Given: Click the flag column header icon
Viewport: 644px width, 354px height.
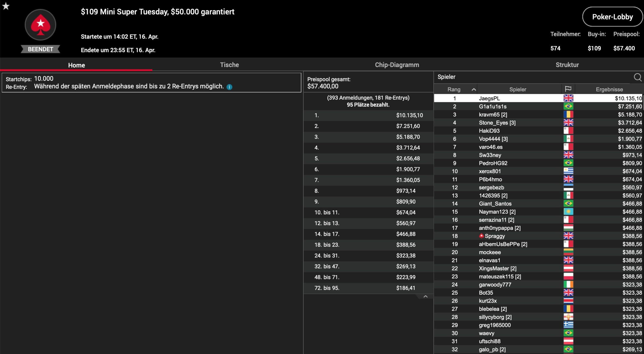Looking at the screenshot, I should pyautogui.click(x=568, y=89).
